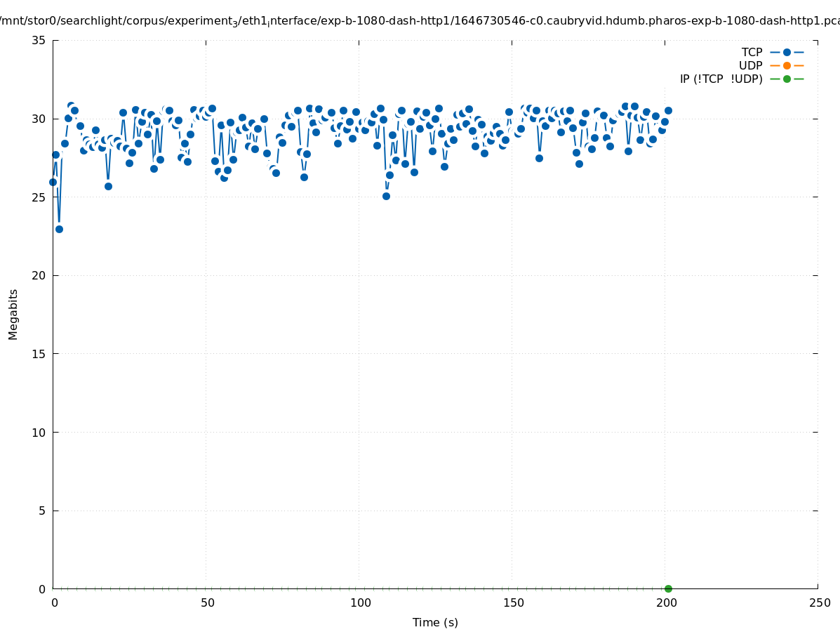
Task: Click the 100 tick label on x-axis
Action: pos(360,603)
